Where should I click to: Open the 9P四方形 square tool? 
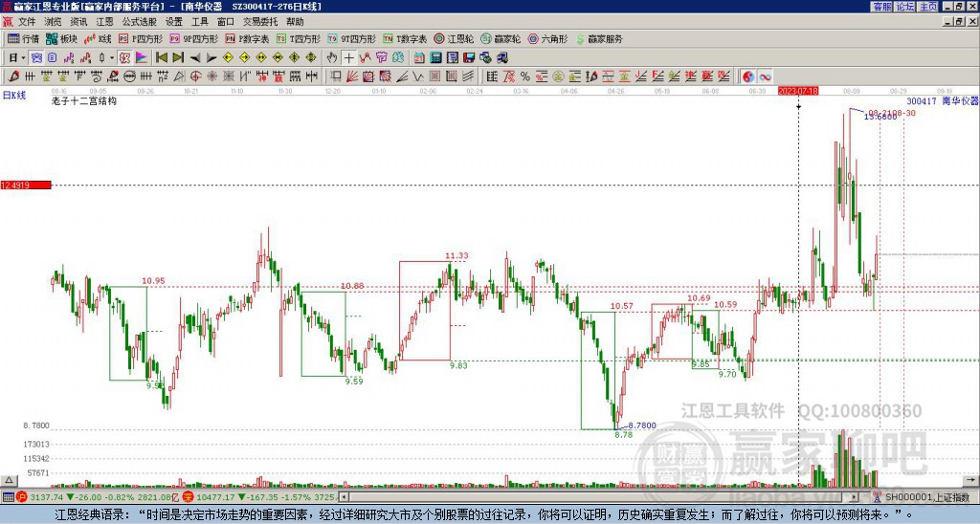[194, 38]
